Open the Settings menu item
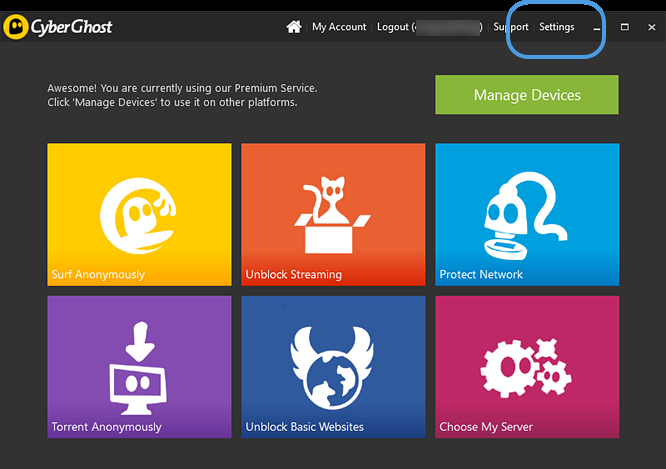Image resolution: width=666 pixels, height=469 pixels. click(556, 27)
